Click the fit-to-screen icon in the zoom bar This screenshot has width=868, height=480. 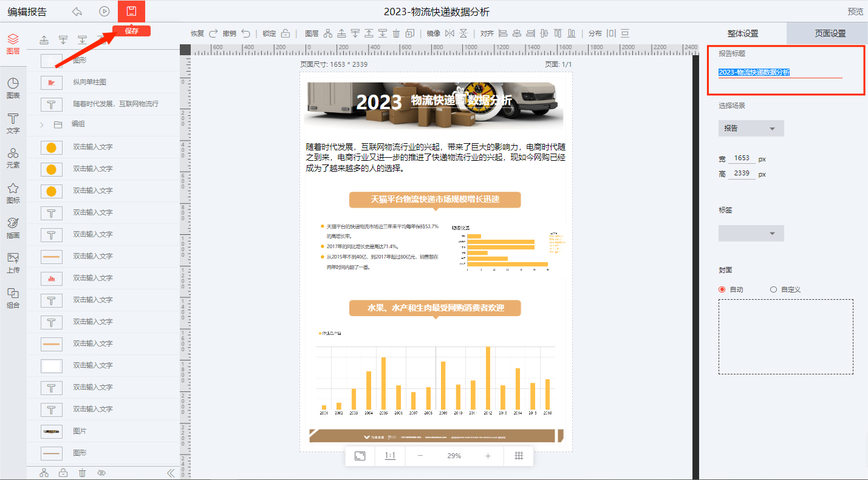point(360,456)
